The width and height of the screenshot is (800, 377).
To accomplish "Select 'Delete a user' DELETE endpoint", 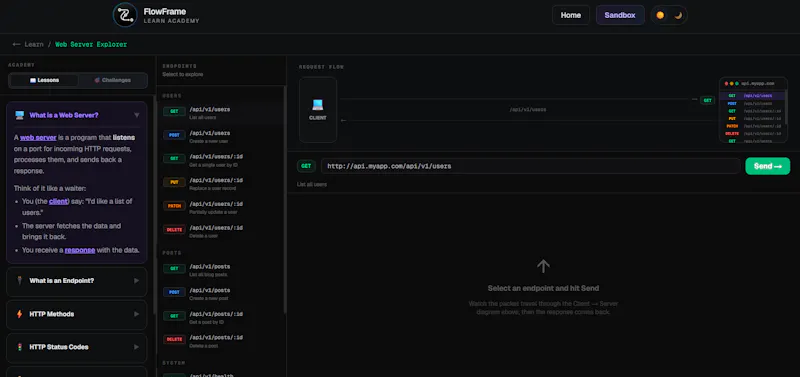I will click(221, 231).
